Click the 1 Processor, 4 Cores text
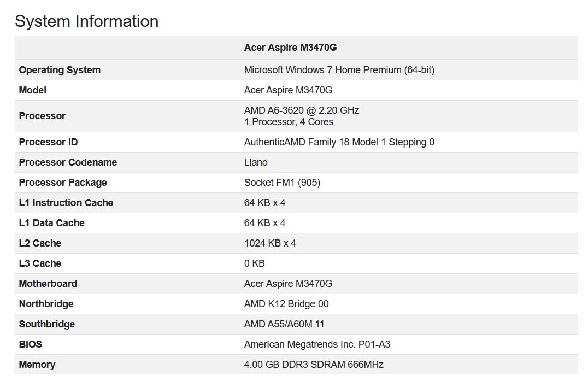This screenshot has height=381, width=588. 289,122
